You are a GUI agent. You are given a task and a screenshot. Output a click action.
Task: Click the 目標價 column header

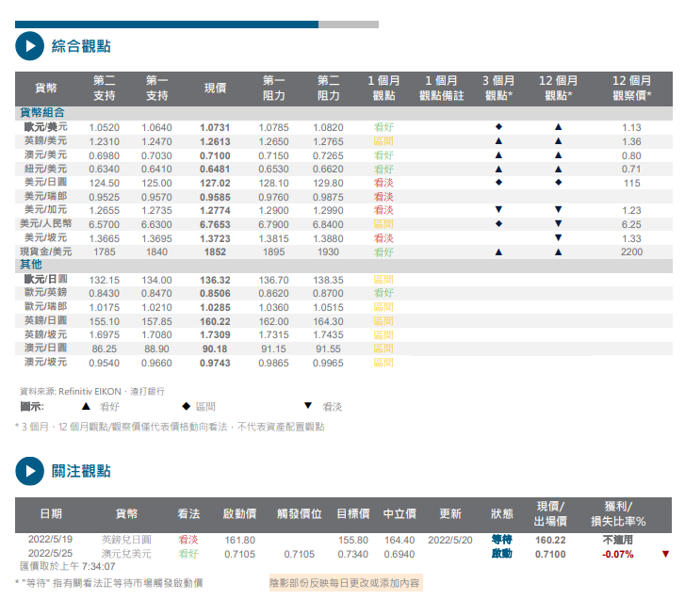[x=353, y=514]
